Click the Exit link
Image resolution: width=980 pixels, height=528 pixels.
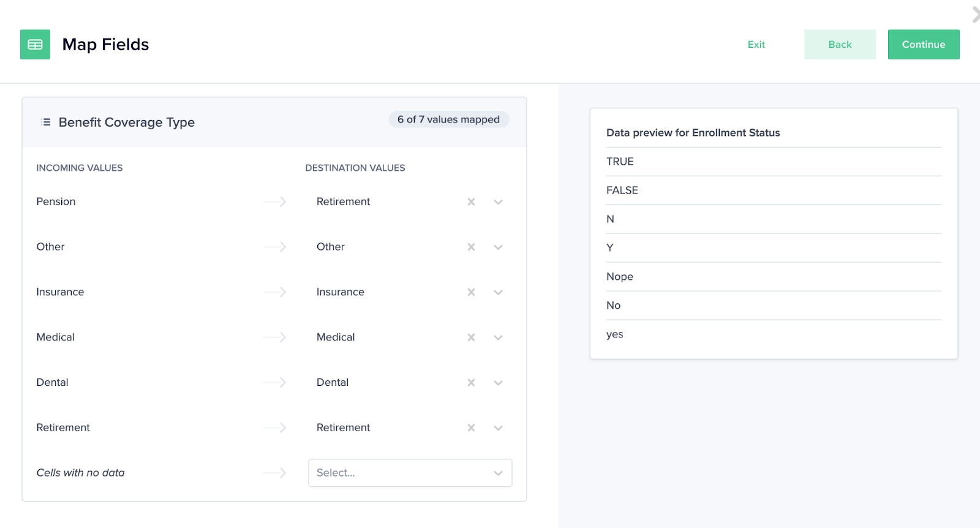(756, 45)
